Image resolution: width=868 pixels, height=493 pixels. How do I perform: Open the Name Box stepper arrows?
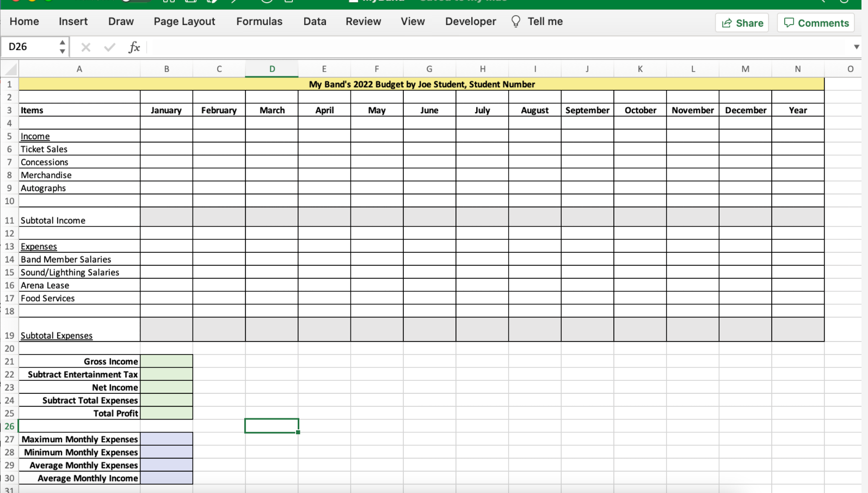click(63, 47)
